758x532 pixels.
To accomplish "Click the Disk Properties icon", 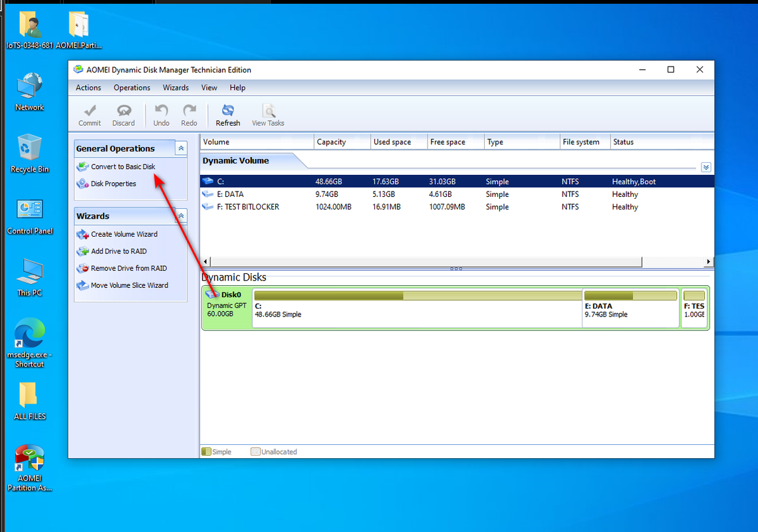I will (82, 184).
